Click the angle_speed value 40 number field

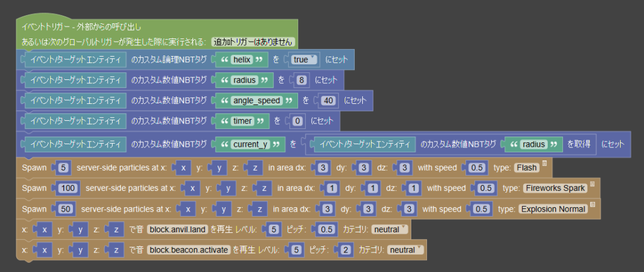[x=327, y=100]
